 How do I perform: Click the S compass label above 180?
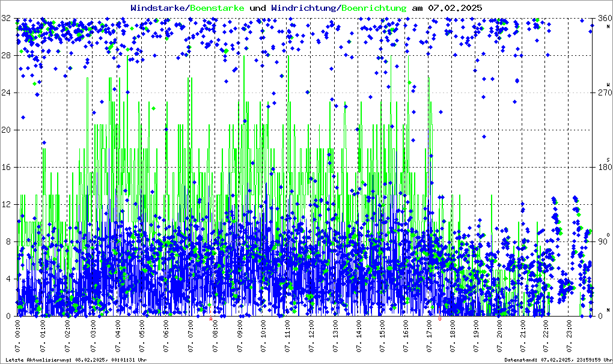(608, 159)
